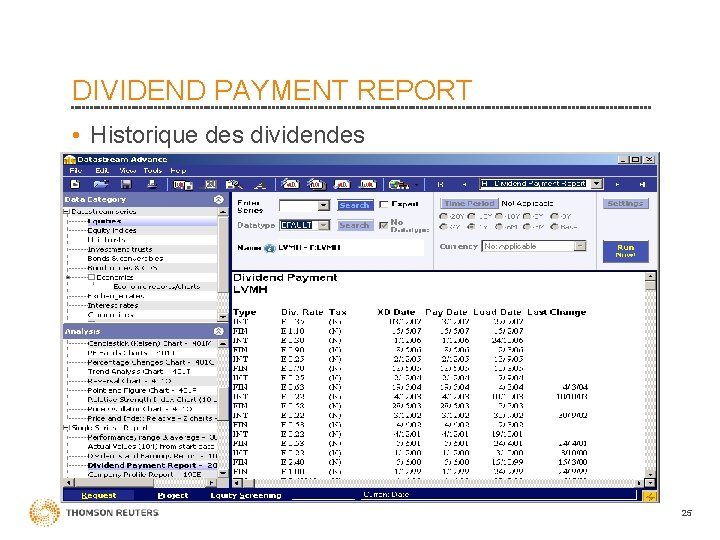This screenshot has width=720, height=540.
Task: Click the Save diskette toolbar icon
Action: pyautogui.click(x=126, y=184)
